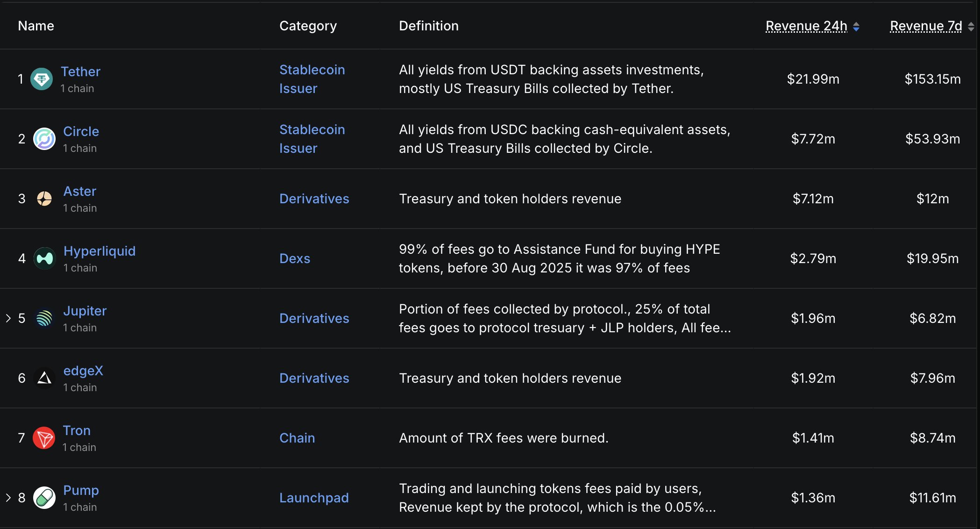Go to the Dexs category
The image size is (980, 529).
(x=295, y=258)
